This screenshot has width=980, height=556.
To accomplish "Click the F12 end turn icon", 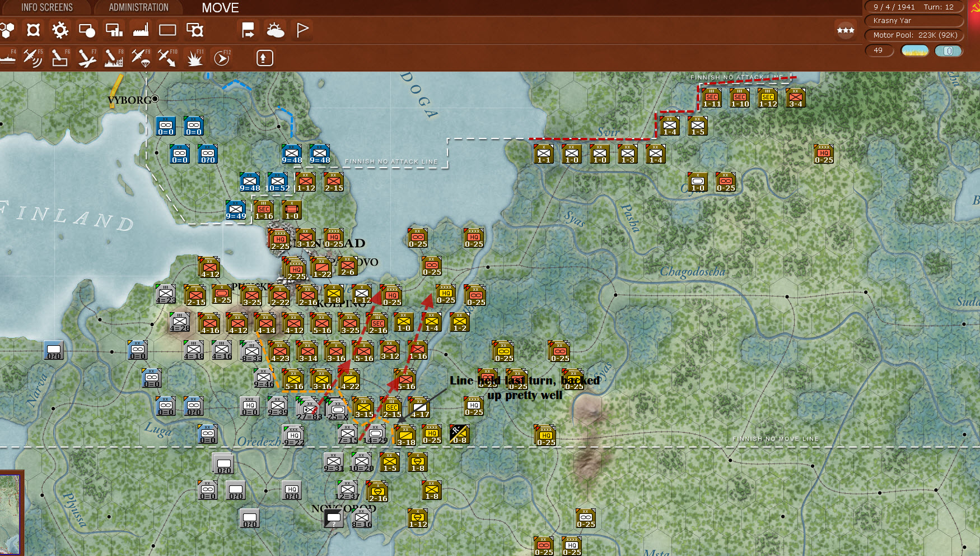I will [x=221, y=57].
